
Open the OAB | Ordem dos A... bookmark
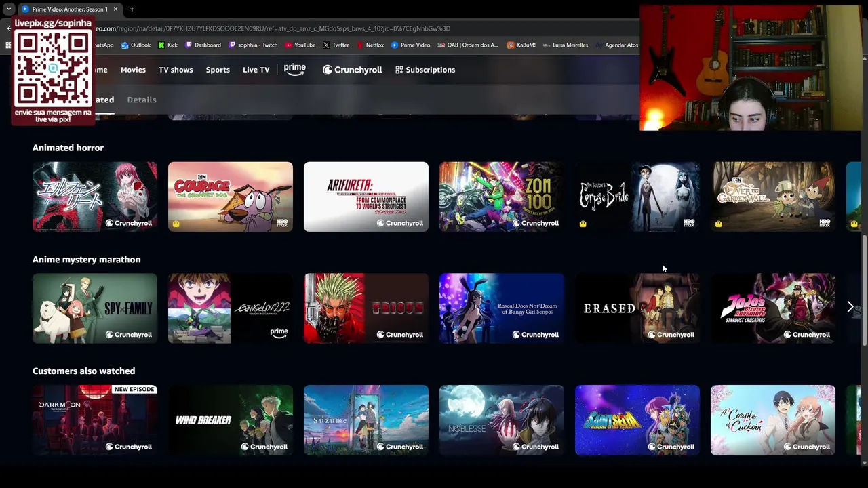point(468,45)
